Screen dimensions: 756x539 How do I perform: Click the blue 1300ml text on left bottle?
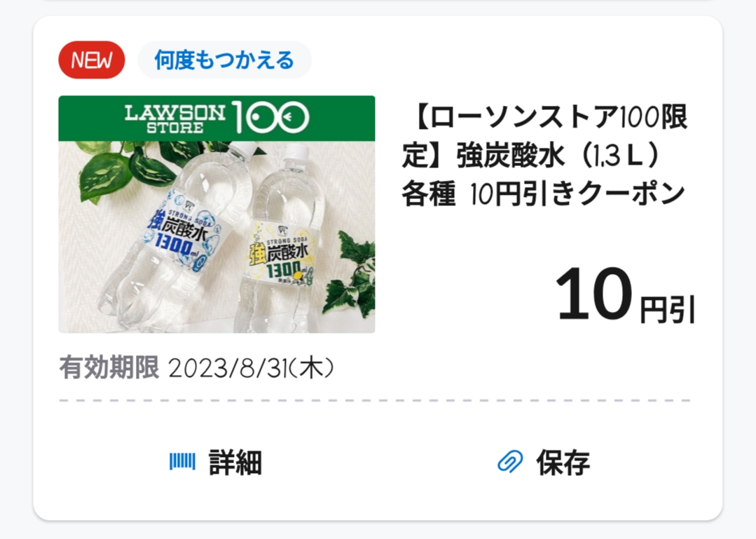174,250
